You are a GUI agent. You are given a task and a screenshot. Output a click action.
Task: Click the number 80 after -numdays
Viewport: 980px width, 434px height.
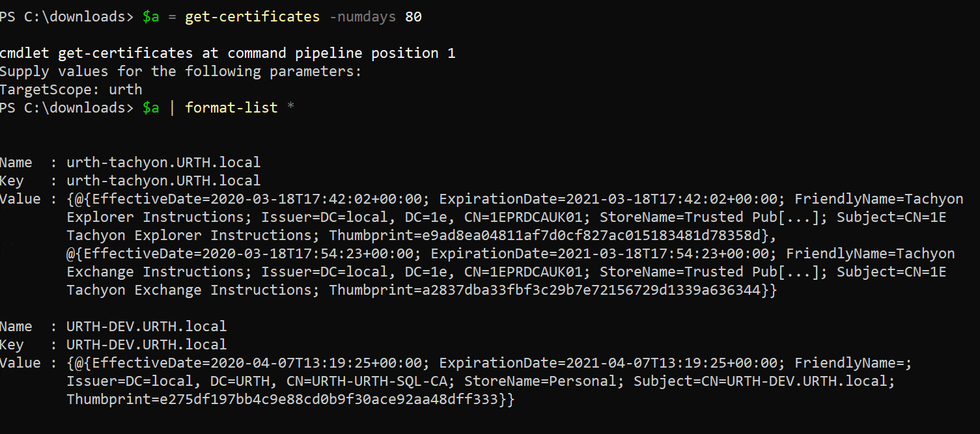click(413, 17)
